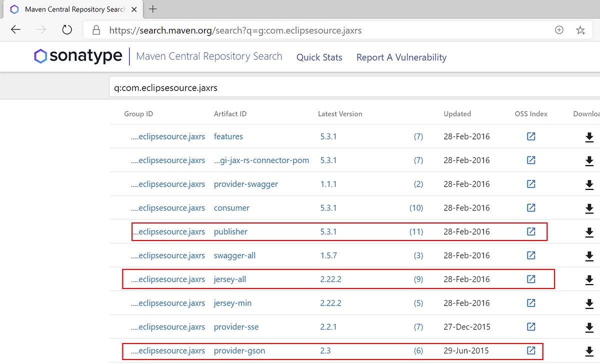Open Report A Vulnerability page
The width and height of the screenshot is (600, 364).
click(401, 57)
